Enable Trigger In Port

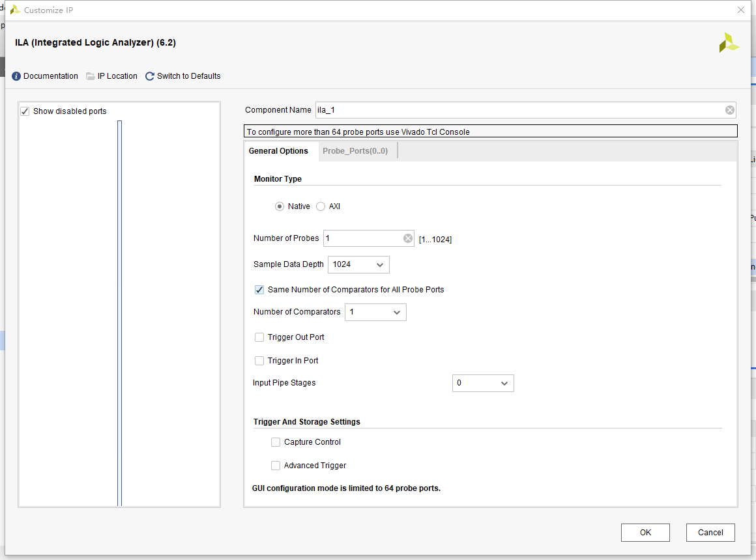click(259, 361)
